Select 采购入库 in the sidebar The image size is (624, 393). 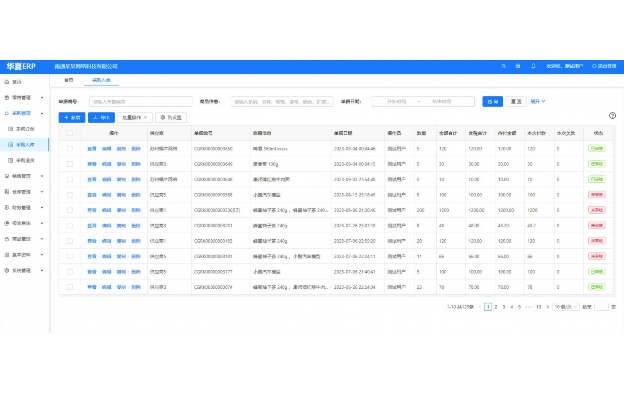point(25,145)
